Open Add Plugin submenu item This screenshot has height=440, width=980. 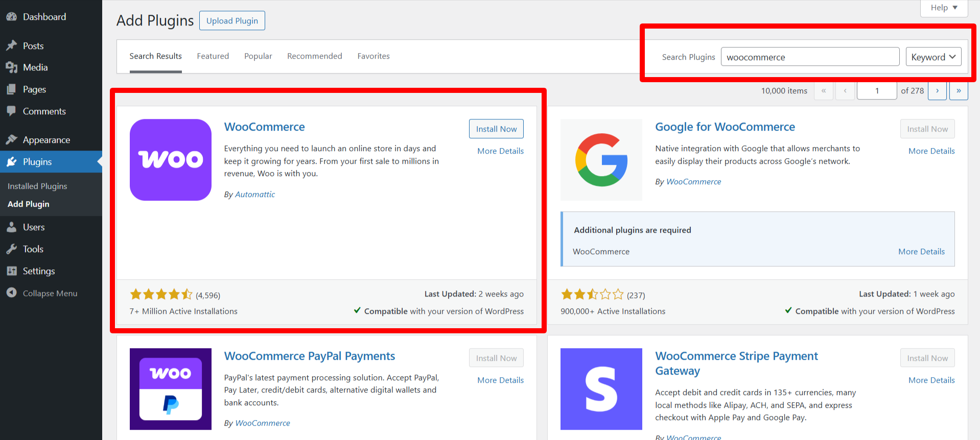29,204
